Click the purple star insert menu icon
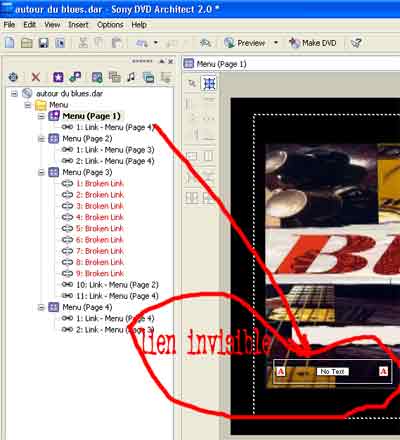 click(58, 77)
